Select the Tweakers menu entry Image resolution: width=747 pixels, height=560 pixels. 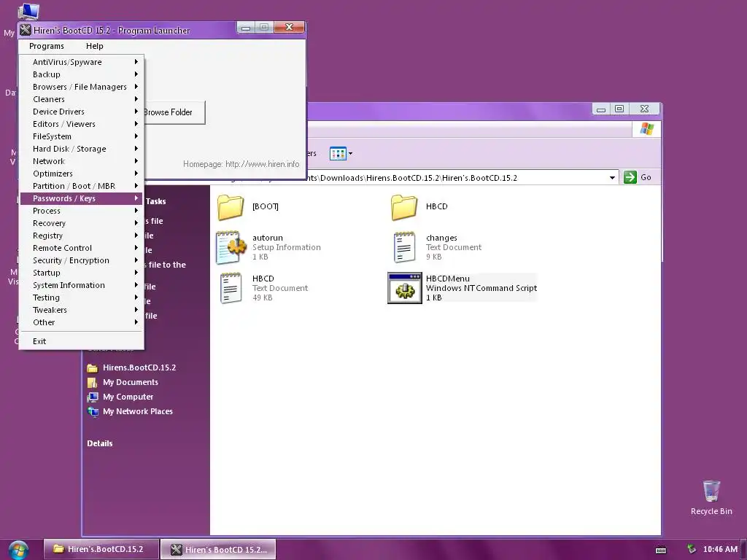(81, 310)
